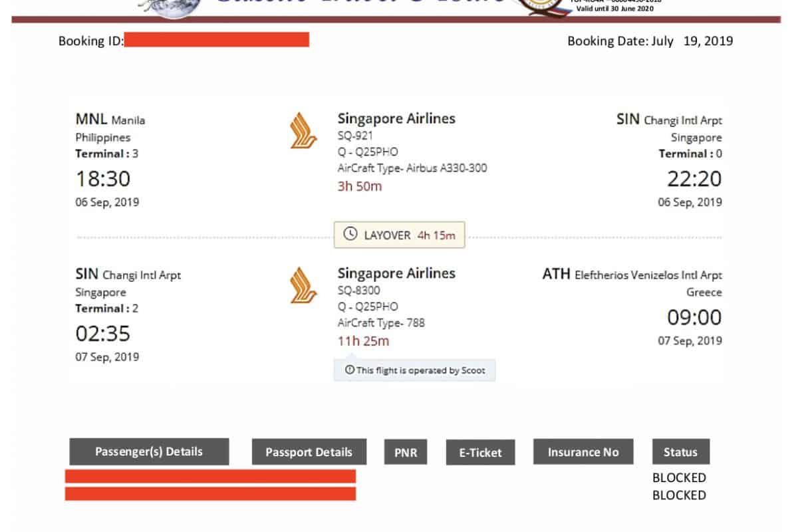Open the PNR column header
798x532 pixels.
pos(406,452)
